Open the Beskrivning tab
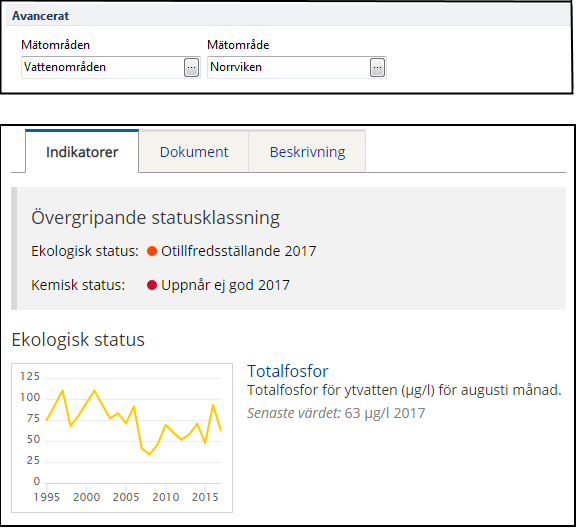This screenshot has width=578, height=530. [x=307, y=151]
